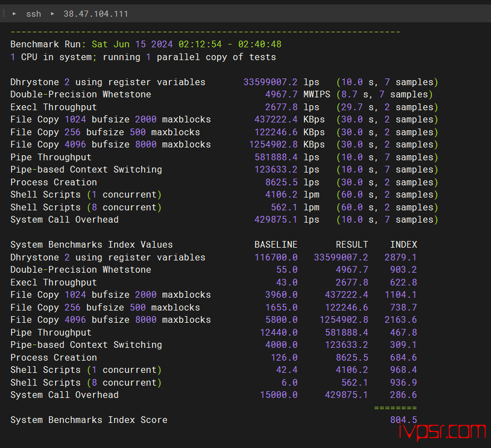Select the ssh breadcrumb label
This screenshot has height=448, width=491.
[33, 14]
